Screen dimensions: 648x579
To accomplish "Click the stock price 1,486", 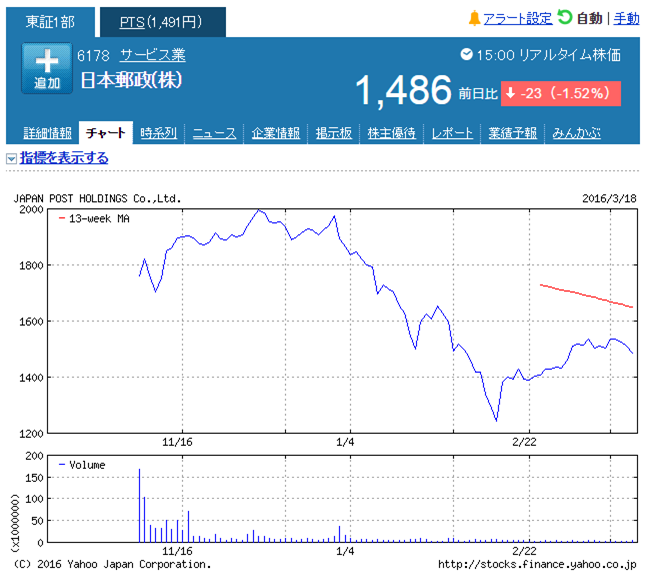I will [403, 91].
